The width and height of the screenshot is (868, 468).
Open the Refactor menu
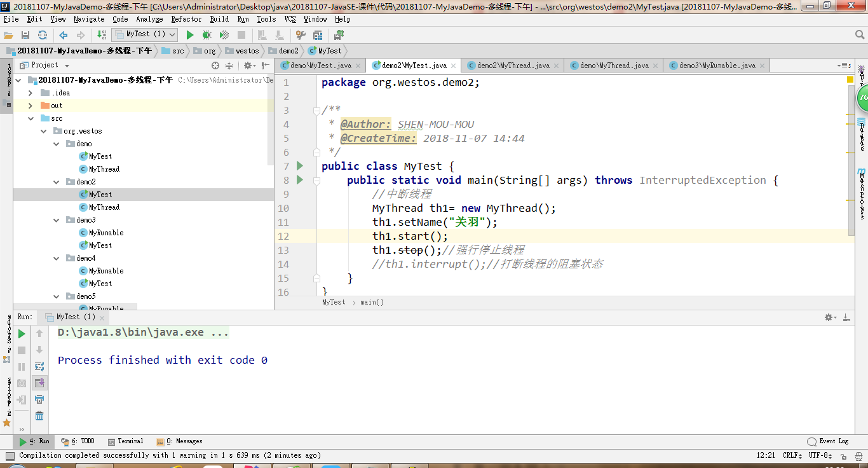(x=186, y=19)
